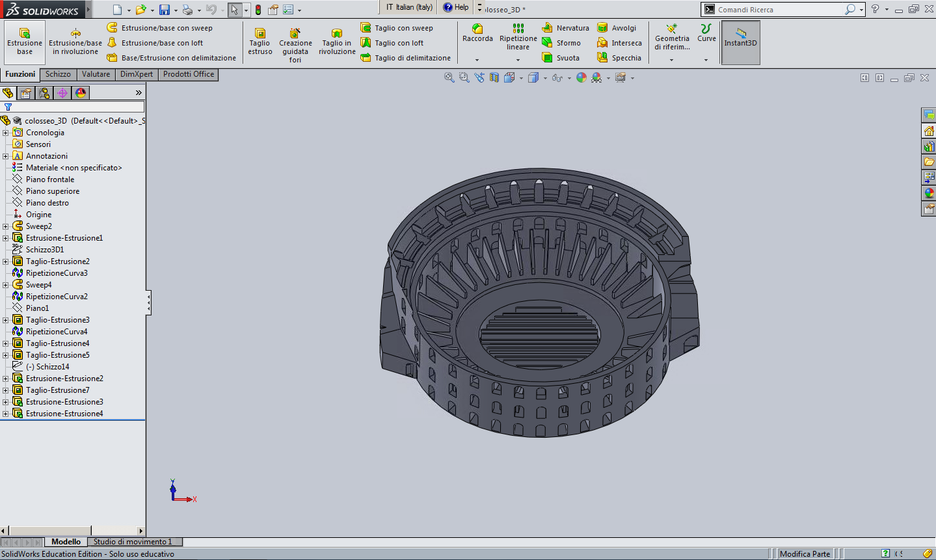This screenshot has height=560, width=936.
Task: Choose Taglio con sweep
Action: point(397,28)
